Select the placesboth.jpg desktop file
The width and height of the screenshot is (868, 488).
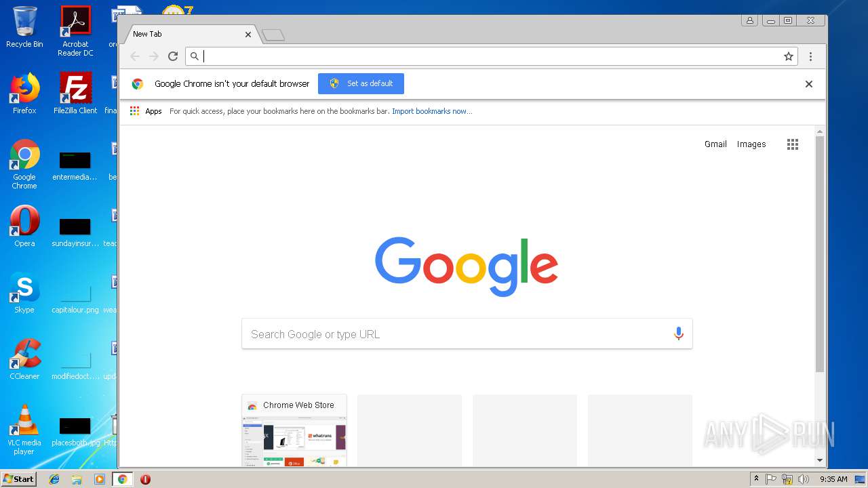[75, 431]
